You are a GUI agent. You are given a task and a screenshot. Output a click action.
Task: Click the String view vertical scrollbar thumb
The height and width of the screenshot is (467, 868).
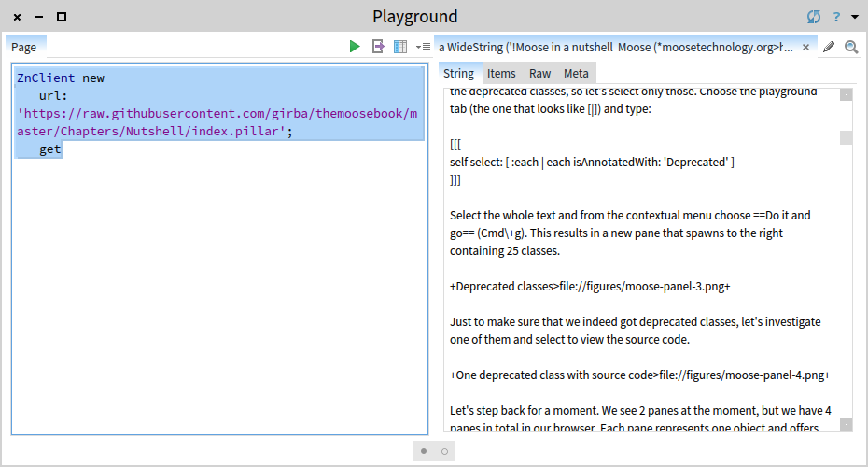[x=846, y=137]
